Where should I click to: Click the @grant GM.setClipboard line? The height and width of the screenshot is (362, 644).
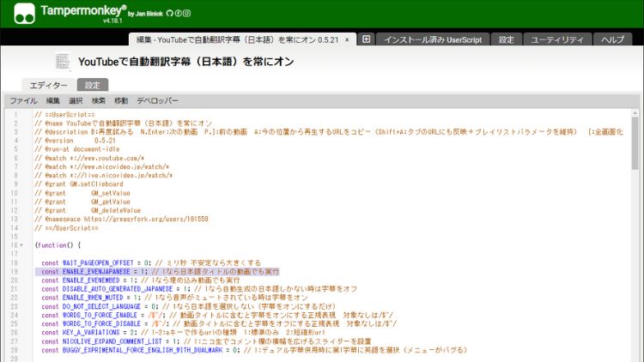point(79,184)
